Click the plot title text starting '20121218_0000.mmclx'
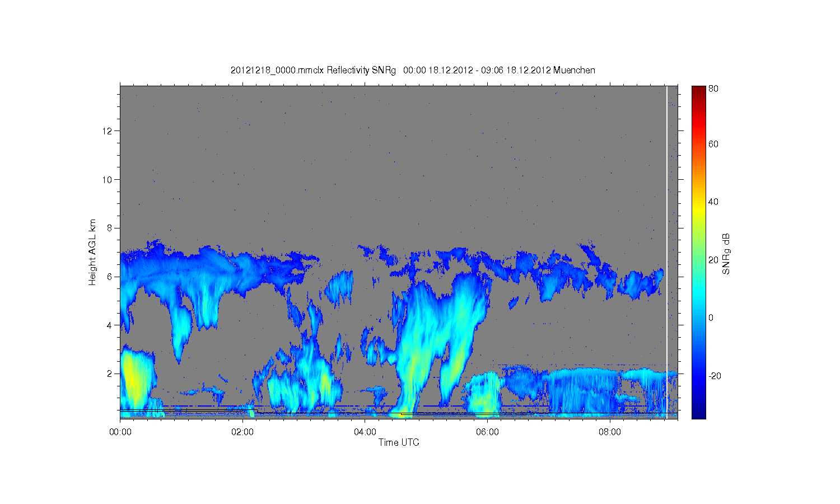This screenshot has width=840, height=504. [x=413, y=70]
